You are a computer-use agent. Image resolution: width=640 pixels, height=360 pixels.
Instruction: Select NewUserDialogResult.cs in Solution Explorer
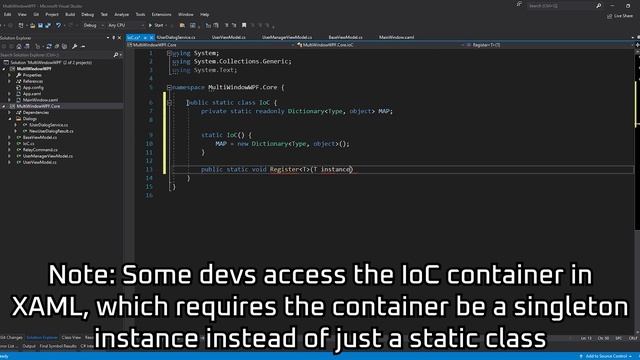(x=48, y=131)
